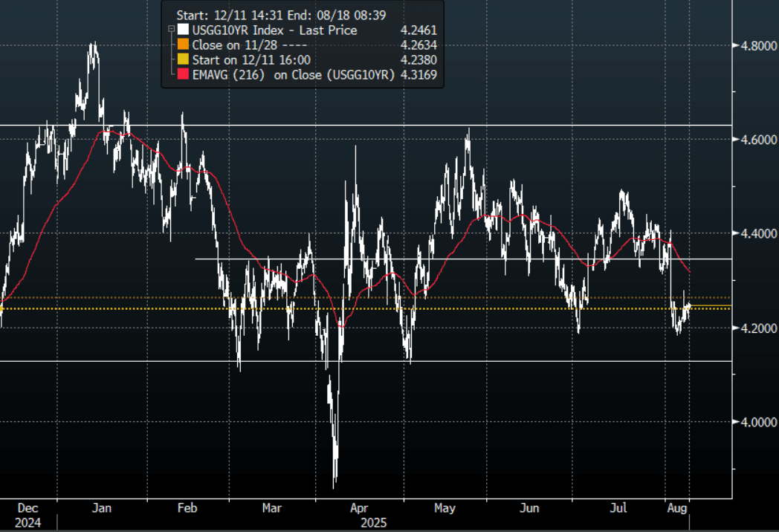Click the Jan label on the time axis
This screenshot has width=779, height=532.
coord(101,509)
